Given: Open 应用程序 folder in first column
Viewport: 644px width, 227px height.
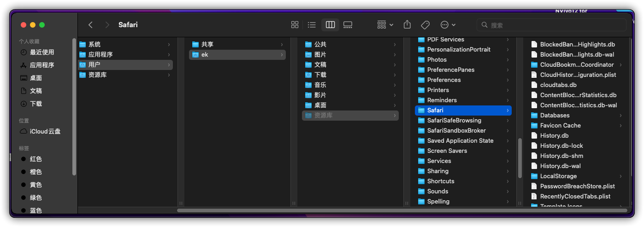Looking at the screenshot, I should (124, 54).
